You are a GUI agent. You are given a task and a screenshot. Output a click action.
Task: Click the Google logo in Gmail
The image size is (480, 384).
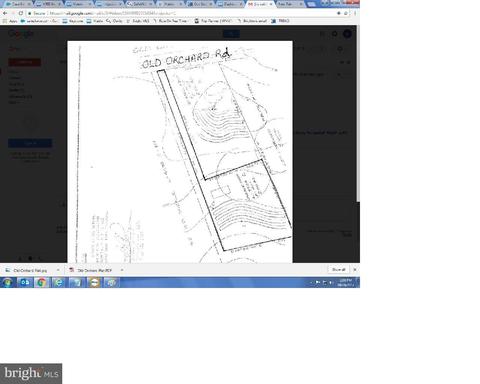click(x=21, y=34)
